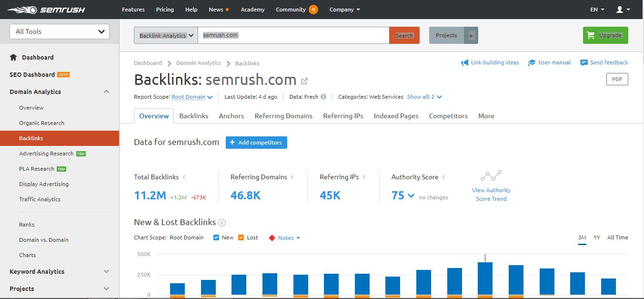Image resolution: width=644 pixels, height=299 pixels.
Task: Expand categories with Show all: 2
Action: tap(424, 97)
